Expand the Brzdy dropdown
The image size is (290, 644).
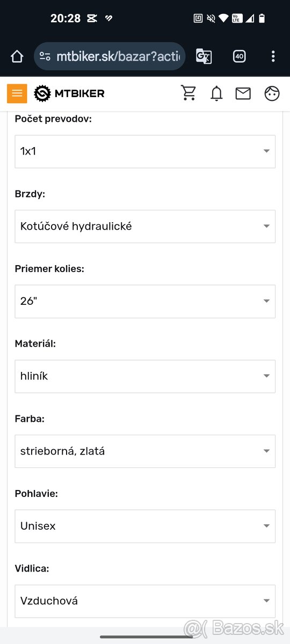[145, 226]
